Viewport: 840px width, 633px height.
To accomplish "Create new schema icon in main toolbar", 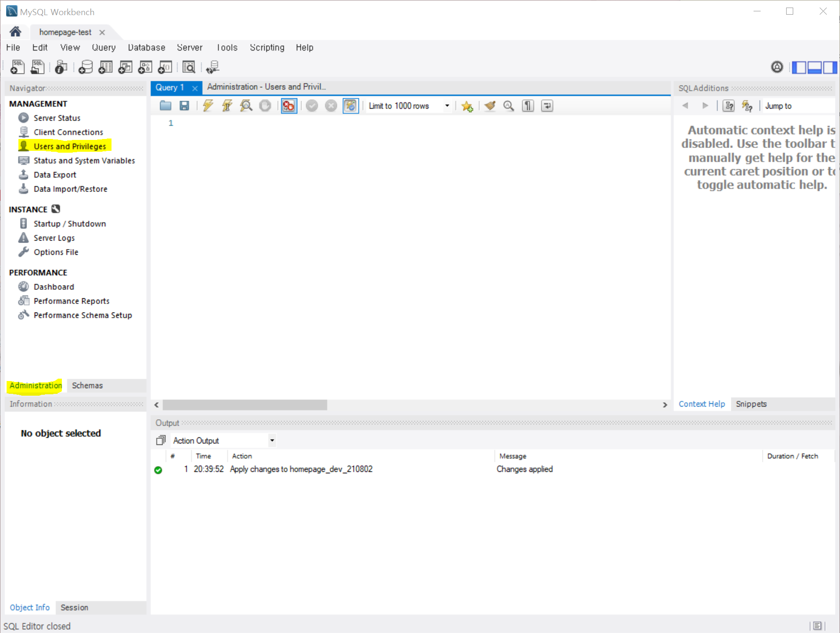I will (86, 67).
